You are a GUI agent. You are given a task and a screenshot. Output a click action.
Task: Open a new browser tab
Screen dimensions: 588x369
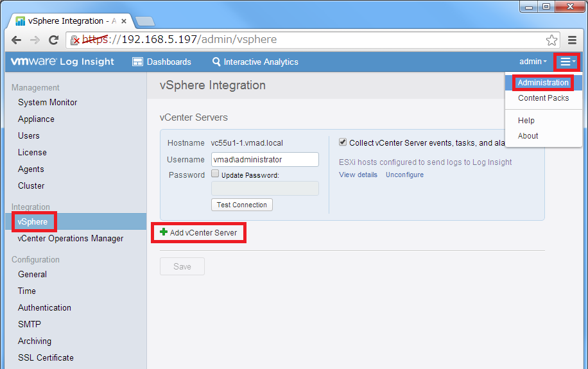click(x=145, y=21)
